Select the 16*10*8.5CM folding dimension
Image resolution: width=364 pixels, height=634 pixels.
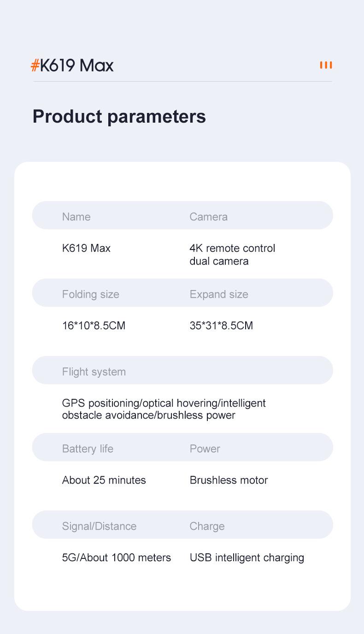pyautogui.click(x=94, y=326)
